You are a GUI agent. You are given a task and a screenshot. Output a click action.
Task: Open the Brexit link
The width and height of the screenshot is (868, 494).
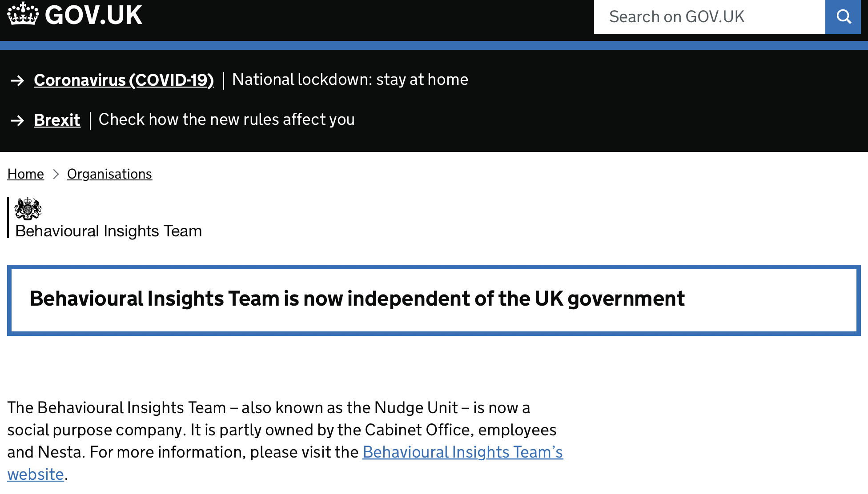click(x=57, y=120)
